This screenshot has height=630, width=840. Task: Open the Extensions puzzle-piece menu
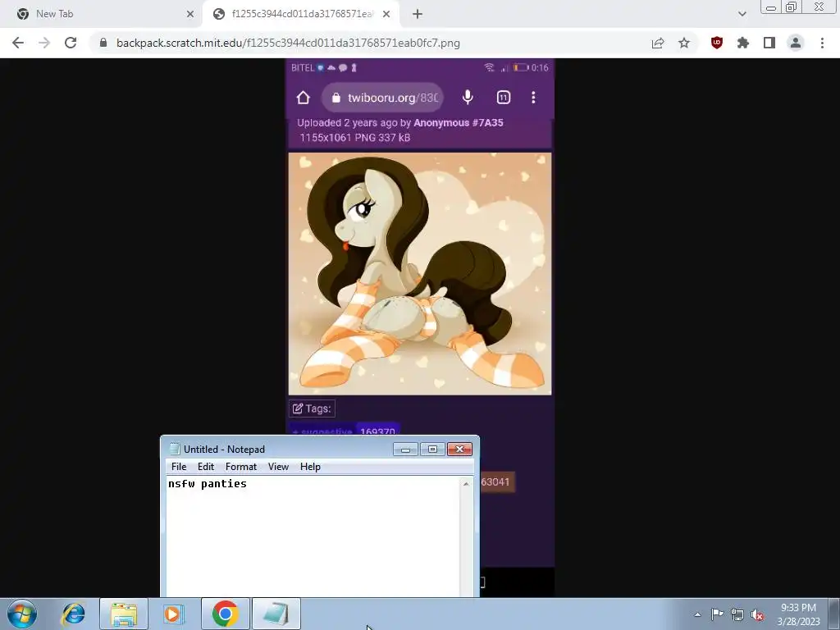pyautogui.click(x=743, y=43)
